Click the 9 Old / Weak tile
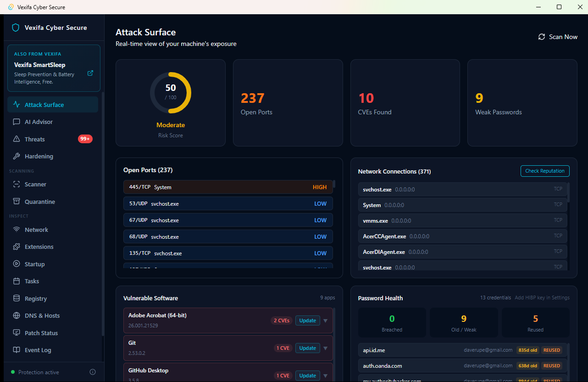Viewport: 588px width, 382px height. (x=464, y=322)
